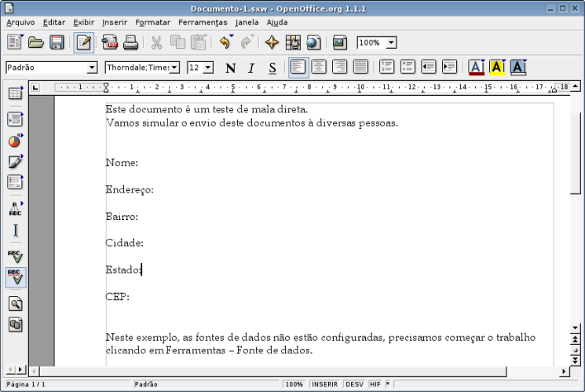Click INSERIR mode in status bar
The width and height of the screenshot is (585, 392).
point(324,384)
